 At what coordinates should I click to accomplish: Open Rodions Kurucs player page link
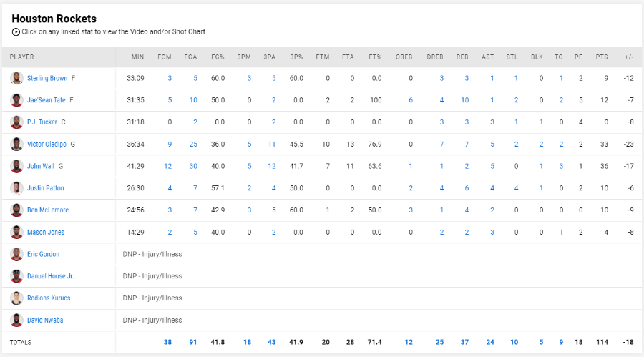pyautogui.click(x=49, y=298)
